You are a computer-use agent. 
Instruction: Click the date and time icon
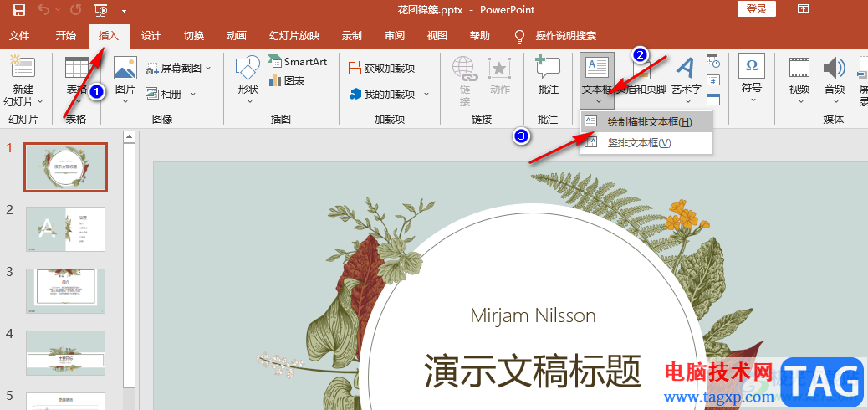point(713,60)
